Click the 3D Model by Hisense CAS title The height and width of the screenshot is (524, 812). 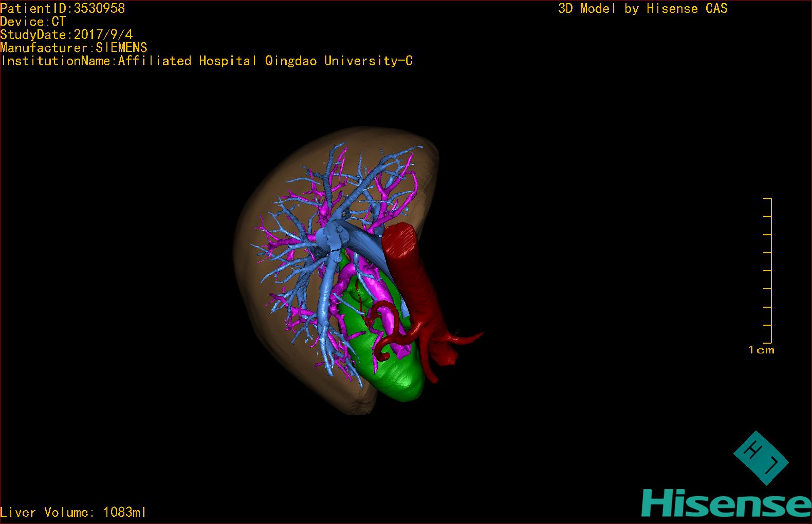pos(642,8)
